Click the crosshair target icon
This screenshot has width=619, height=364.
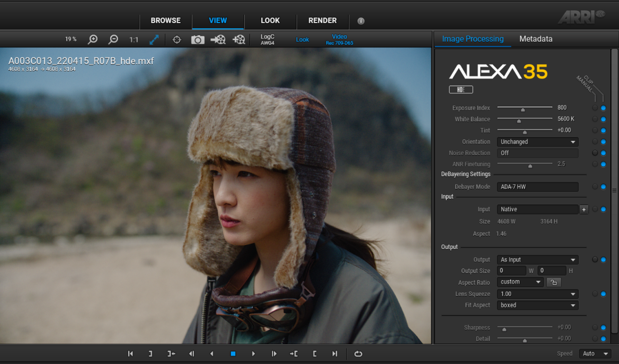point(177,40)
